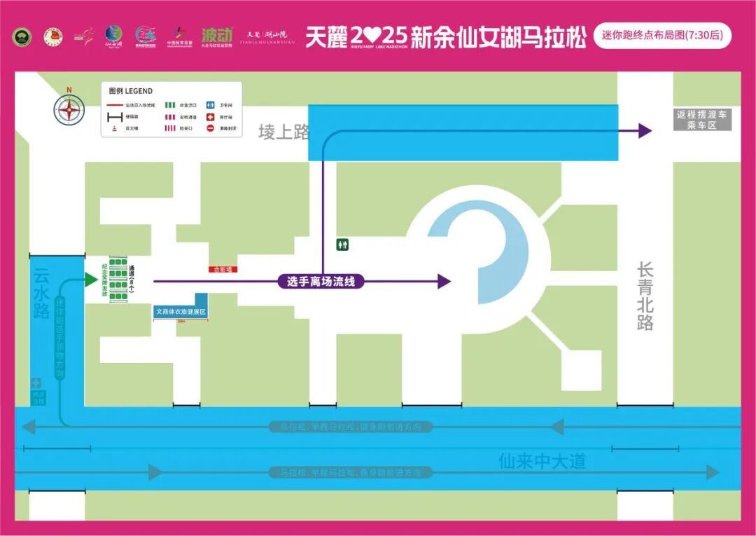Click the legend red-cross medical station icon
This screenshot has width=756, height=536.
(210, 117)
